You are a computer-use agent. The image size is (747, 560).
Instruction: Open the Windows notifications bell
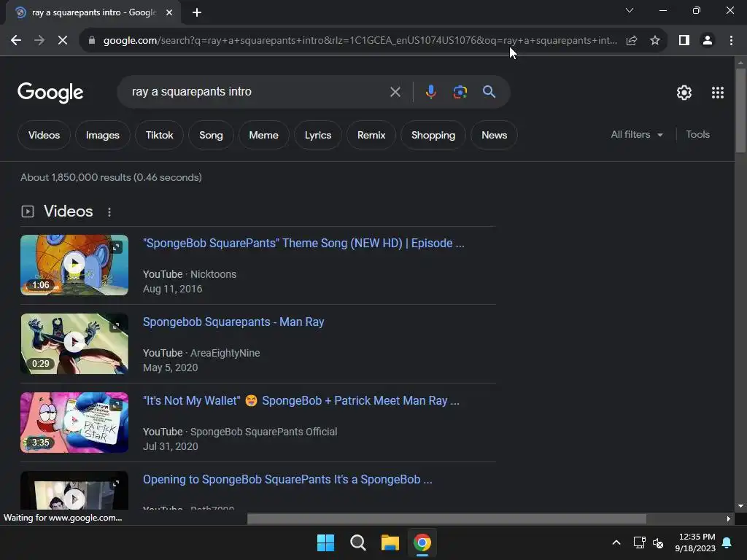[727, 542]
